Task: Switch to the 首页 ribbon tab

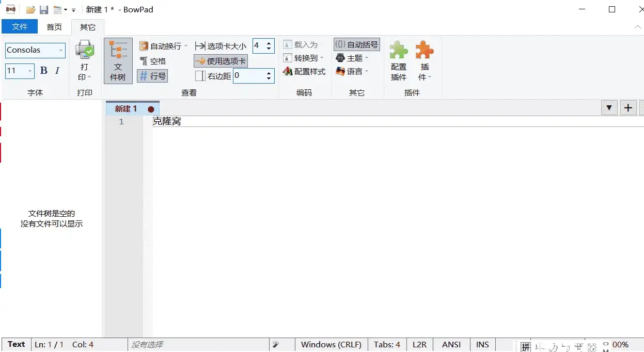Action: [x=54, y=27]
